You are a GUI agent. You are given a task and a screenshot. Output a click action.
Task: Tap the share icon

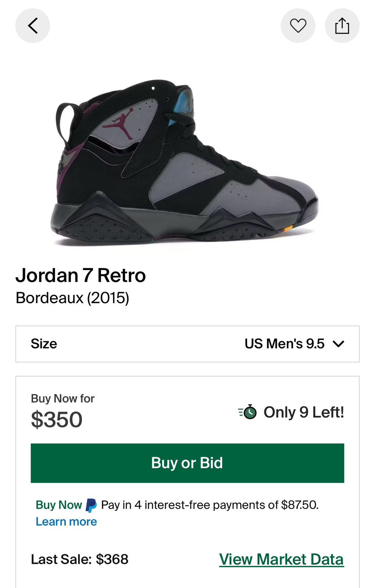pos(342,26)
